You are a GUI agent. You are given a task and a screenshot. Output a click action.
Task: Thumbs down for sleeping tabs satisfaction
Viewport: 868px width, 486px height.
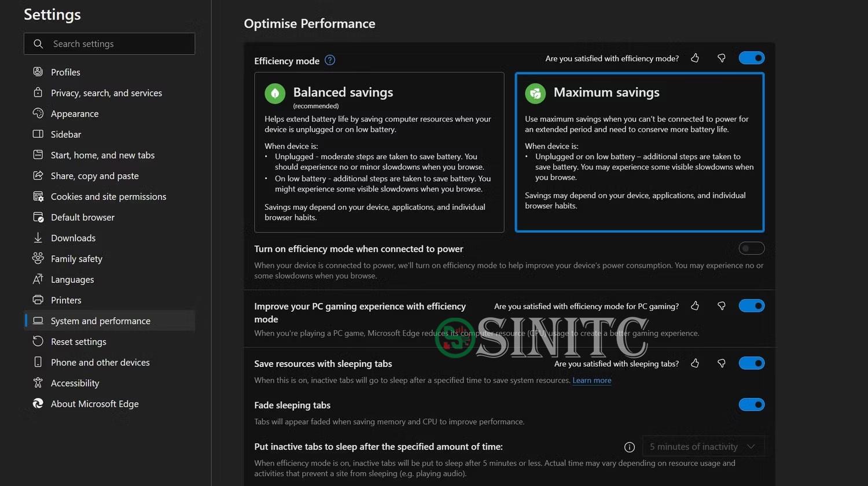coord(722,363)
